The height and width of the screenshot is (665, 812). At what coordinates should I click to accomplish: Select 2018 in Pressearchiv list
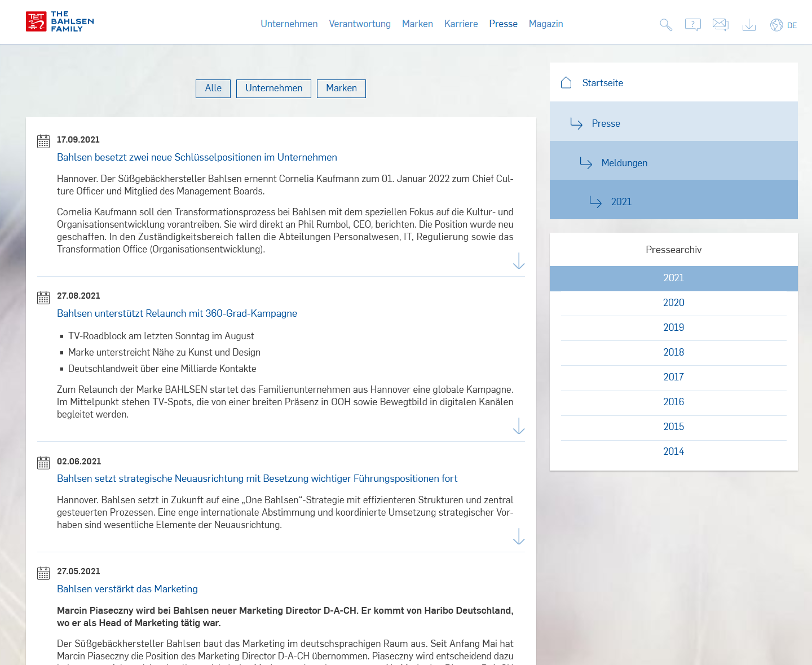click(674, 353)
